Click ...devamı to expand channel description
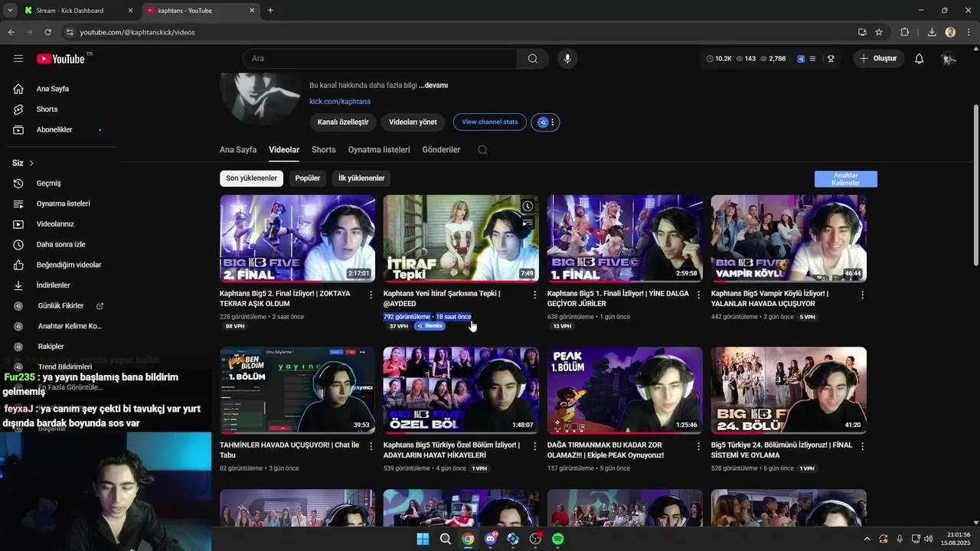 [433, 86]
